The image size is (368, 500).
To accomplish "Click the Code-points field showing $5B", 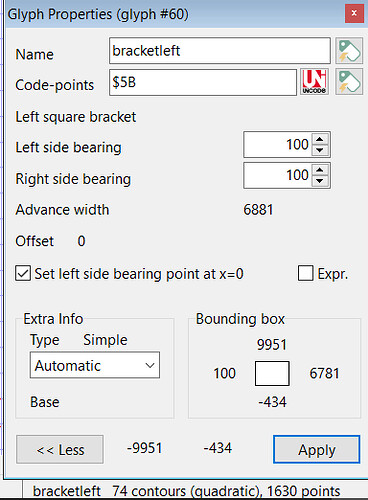I will pos(203,82).
